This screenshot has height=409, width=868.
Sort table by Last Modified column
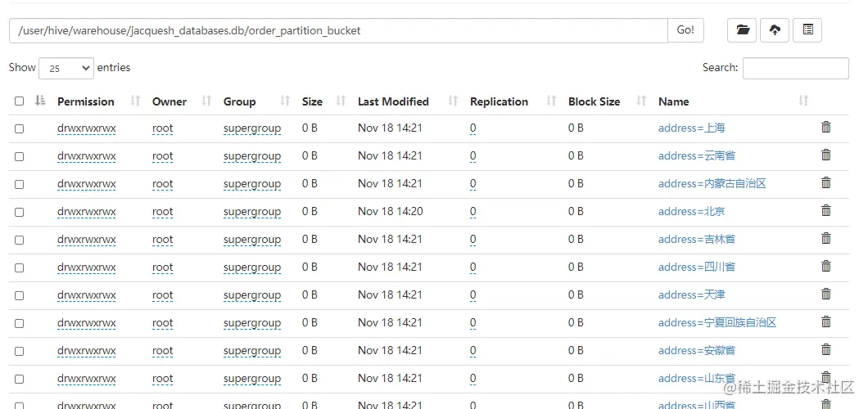click(x=393, y=101)
